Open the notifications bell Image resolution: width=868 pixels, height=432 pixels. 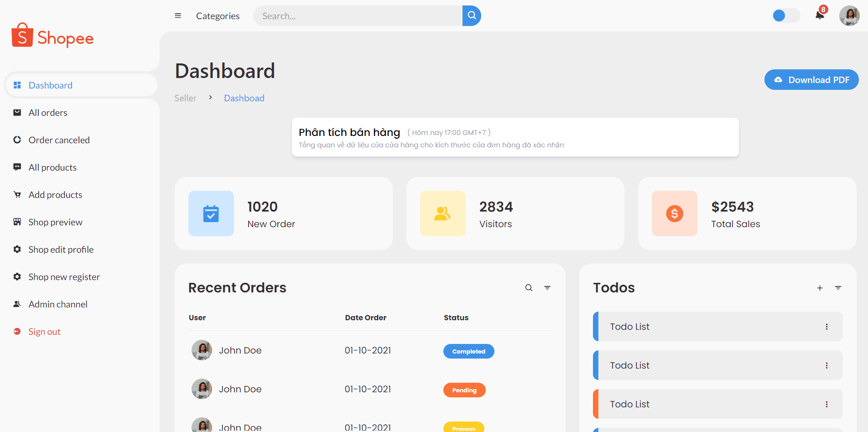tap(820, 16)
